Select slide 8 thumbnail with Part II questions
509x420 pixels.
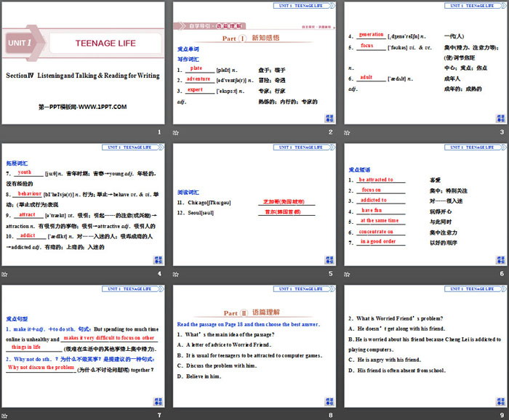[x=254, y=346]
